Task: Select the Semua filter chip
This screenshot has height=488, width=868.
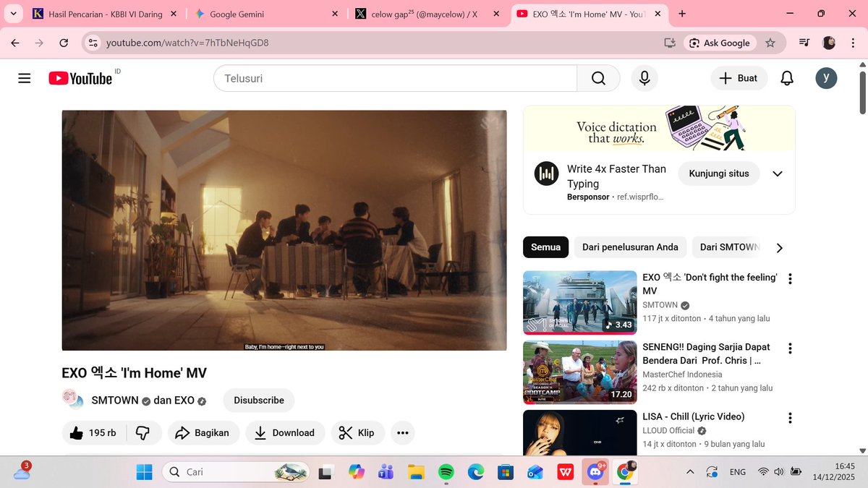Action: (x=546, y=247)
